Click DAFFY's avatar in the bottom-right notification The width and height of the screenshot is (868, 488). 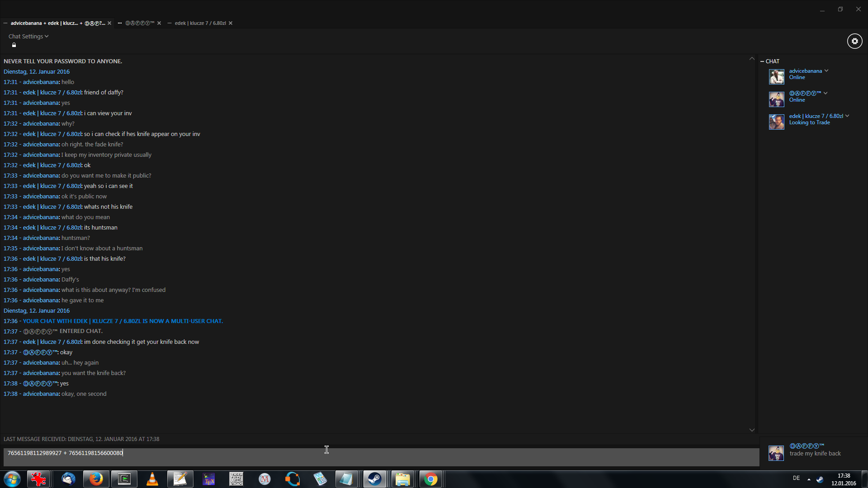(776, 453)
